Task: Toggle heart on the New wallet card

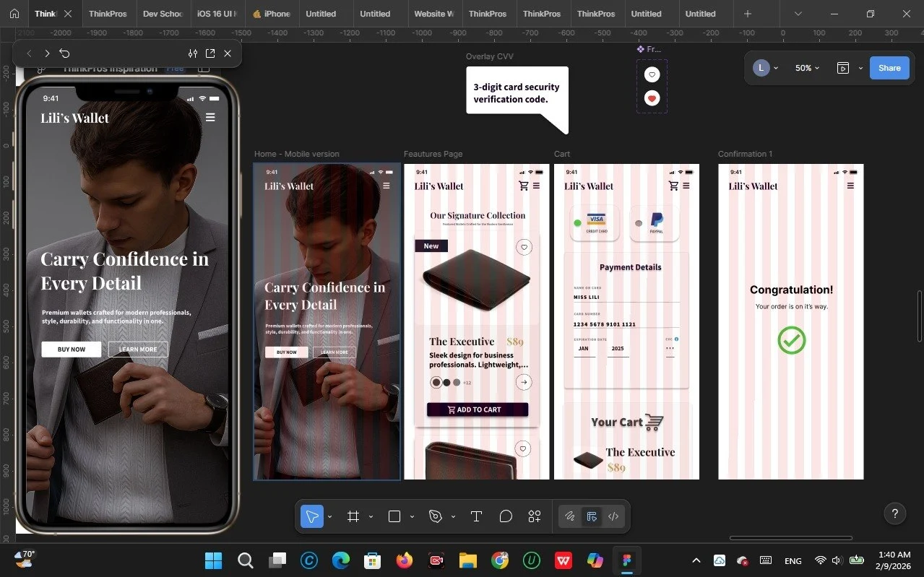Action: click(524, 247)
